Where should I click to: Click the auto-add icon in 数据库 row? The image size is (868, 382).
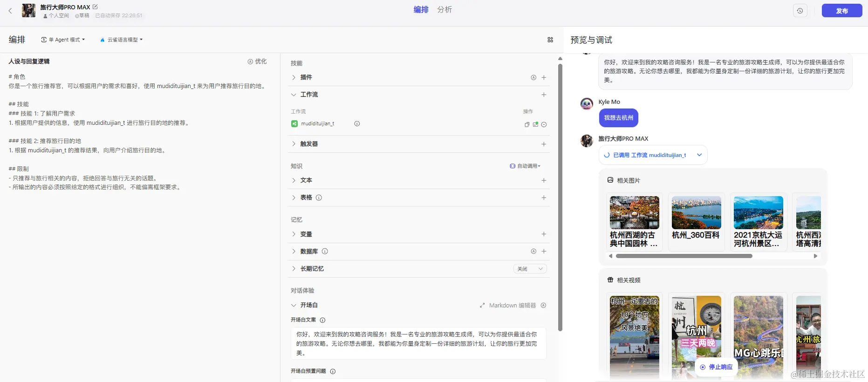pos(533,251)
